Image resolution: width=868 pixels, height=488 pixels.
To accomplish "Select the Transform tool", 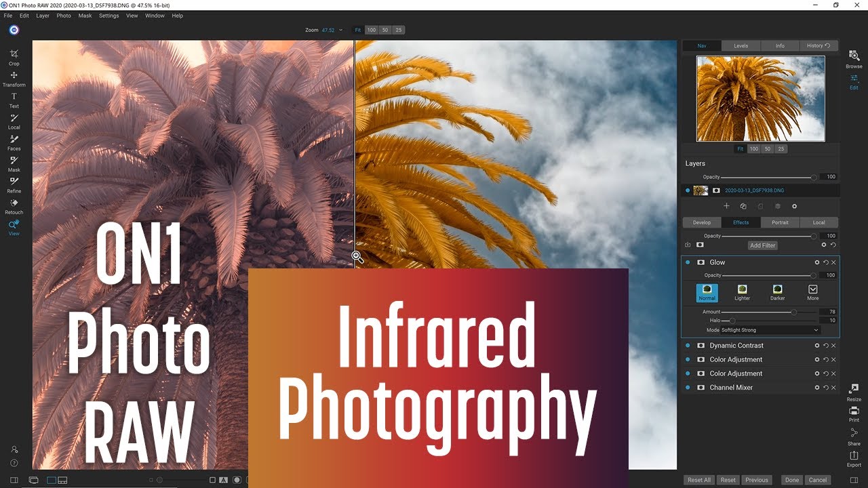I will coord(14,79).
